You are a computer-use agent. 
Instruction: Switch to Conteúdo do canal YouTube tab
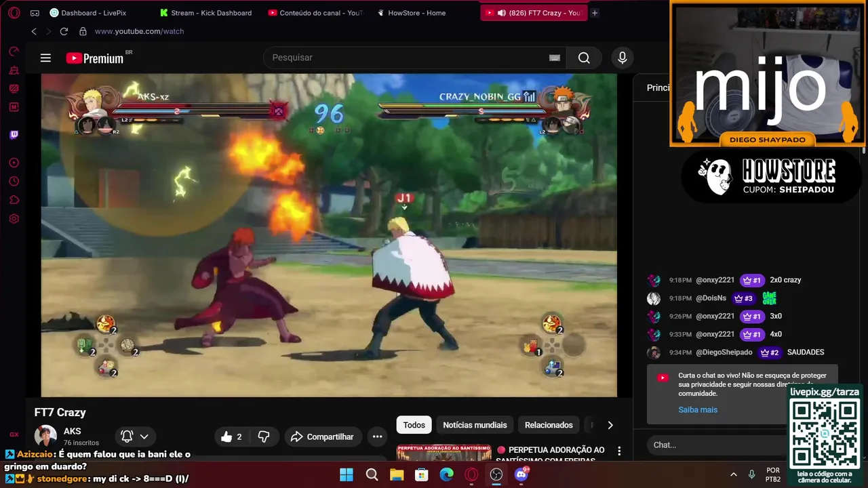coord(316,13)
